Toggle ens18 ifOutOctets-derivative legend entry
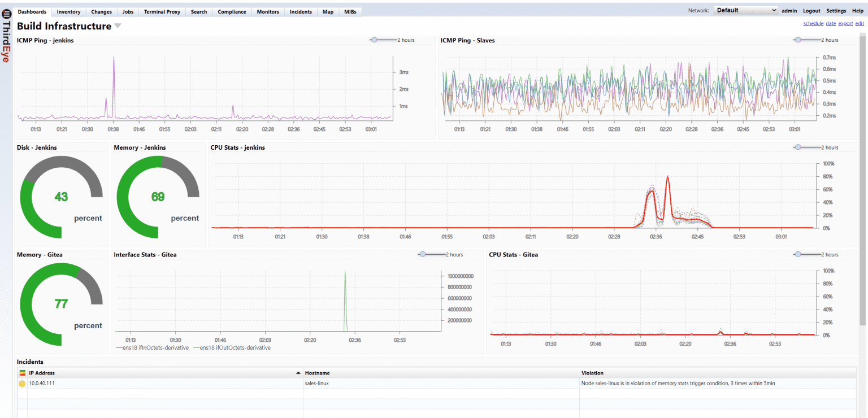868x418 pixels. [x=232, y=348]
